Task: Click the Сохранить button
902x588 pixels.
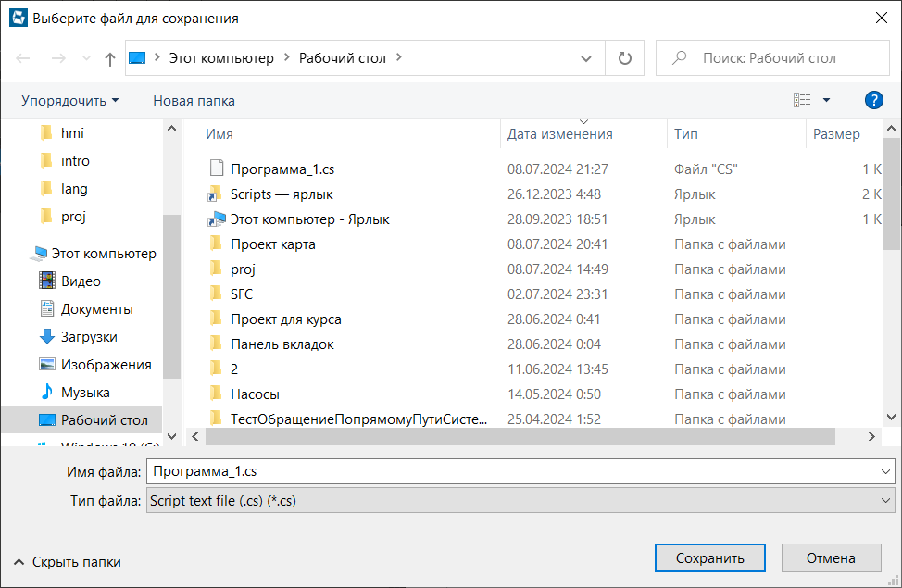Action: click(x=709, y=558)
